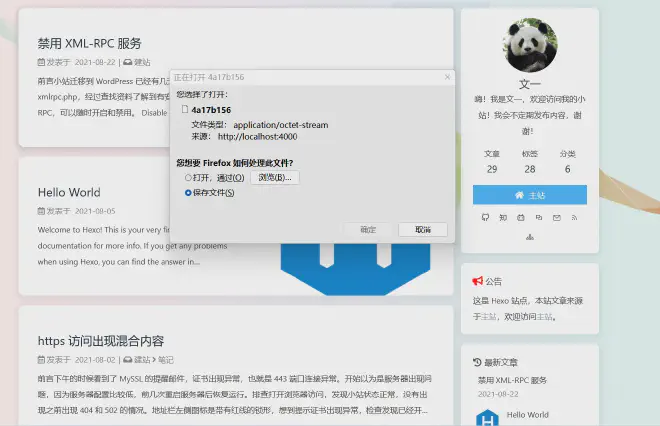Click the Hexo thumbnail in 最新文章

(487, 417)
